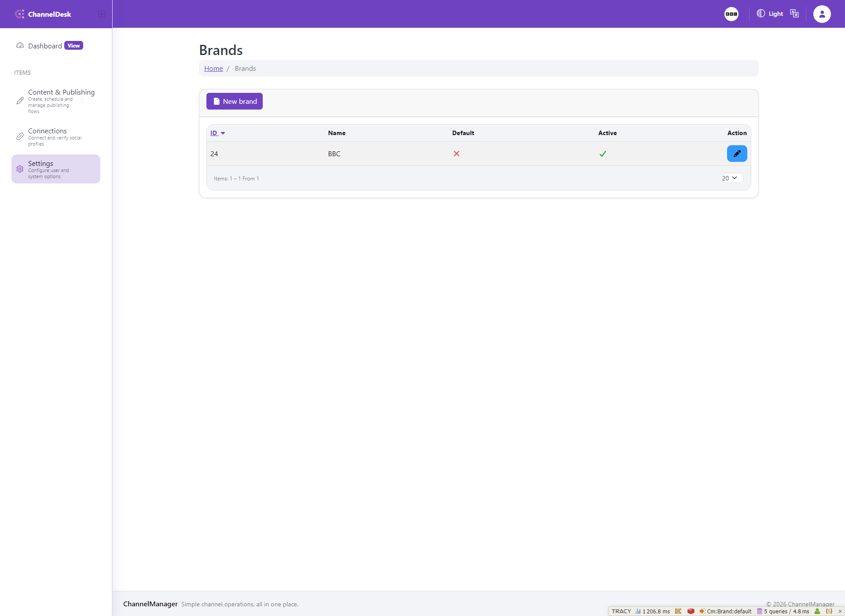Open Tracy execution time panel
This screenshot has width=845, height=616.
click(x=653, y=611)
